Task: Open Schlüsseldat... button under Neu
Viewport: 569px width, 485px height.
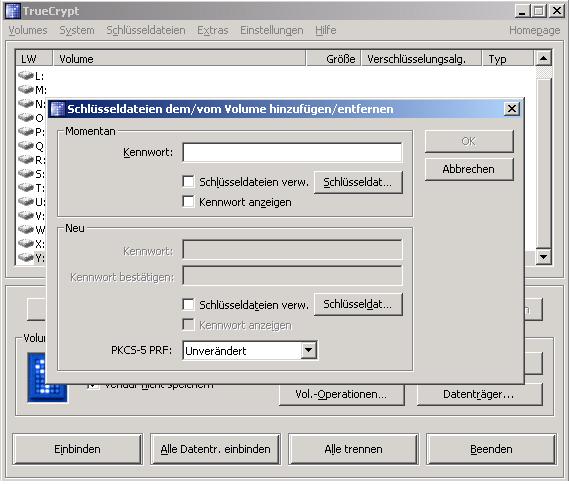Action: [358, 304]
